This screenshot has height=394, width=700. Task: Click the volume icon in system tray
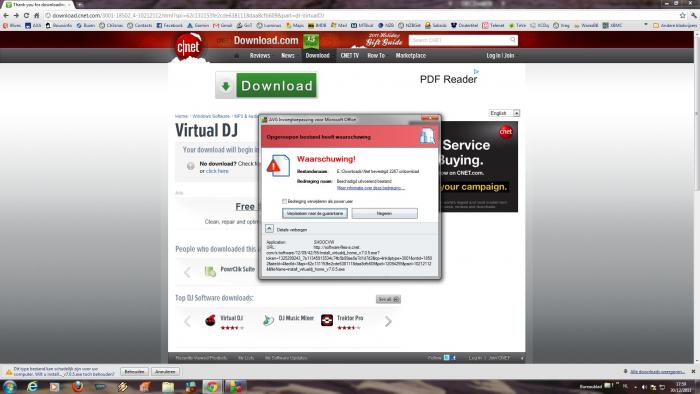coord(644,387)
